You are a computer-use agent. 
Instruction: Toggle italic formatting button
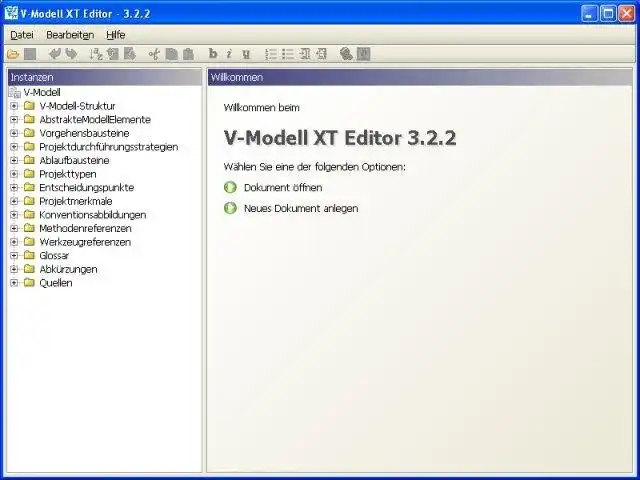pyautogui.click(x=229, y=53)
